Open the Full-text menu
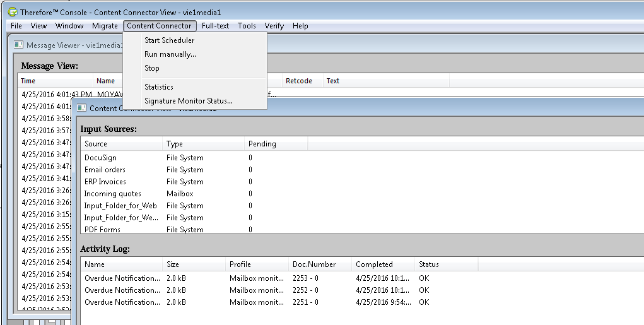This screenshot has height=325, width=644. 215,25
